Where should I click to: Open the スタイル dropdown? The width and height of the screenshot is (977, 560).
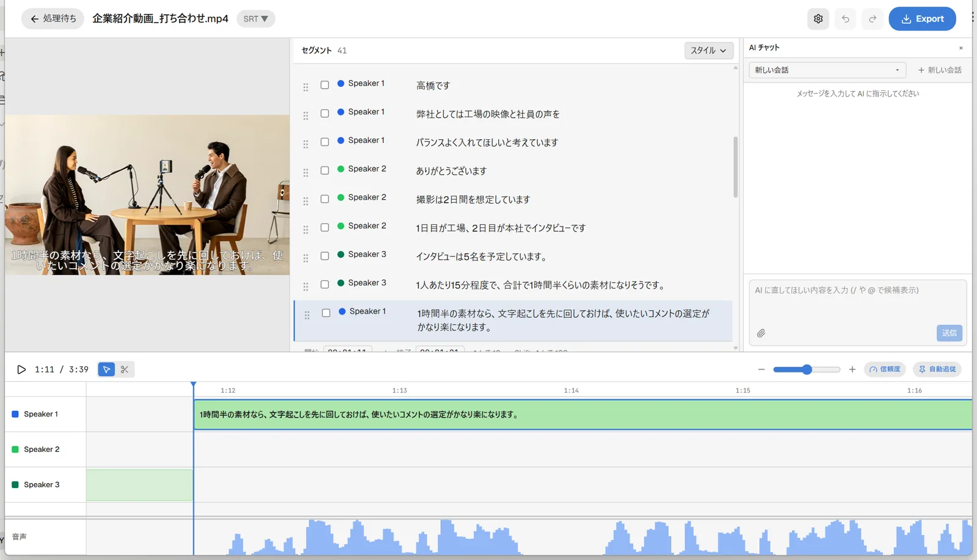(708, 51)
